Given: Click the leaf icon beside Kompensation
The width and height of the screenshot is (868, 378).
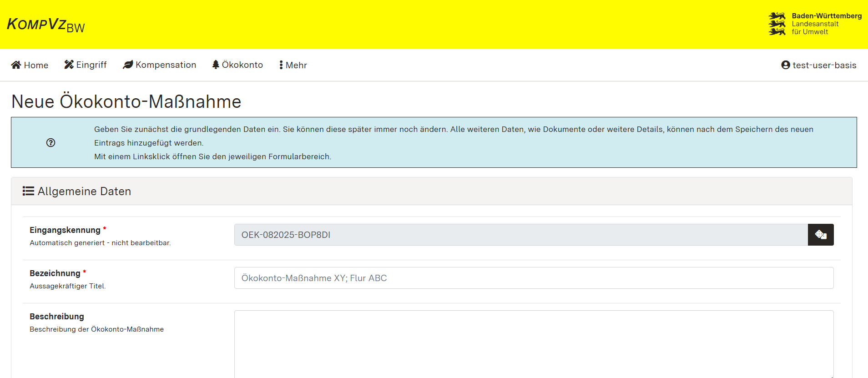Looking at the screenshot, I should (x=128, y=65).
